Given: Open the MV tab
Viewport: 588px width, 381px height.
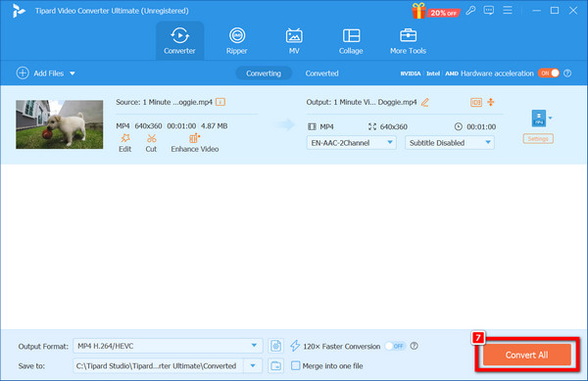Looking at the screenshot, I should pos(294,41).
